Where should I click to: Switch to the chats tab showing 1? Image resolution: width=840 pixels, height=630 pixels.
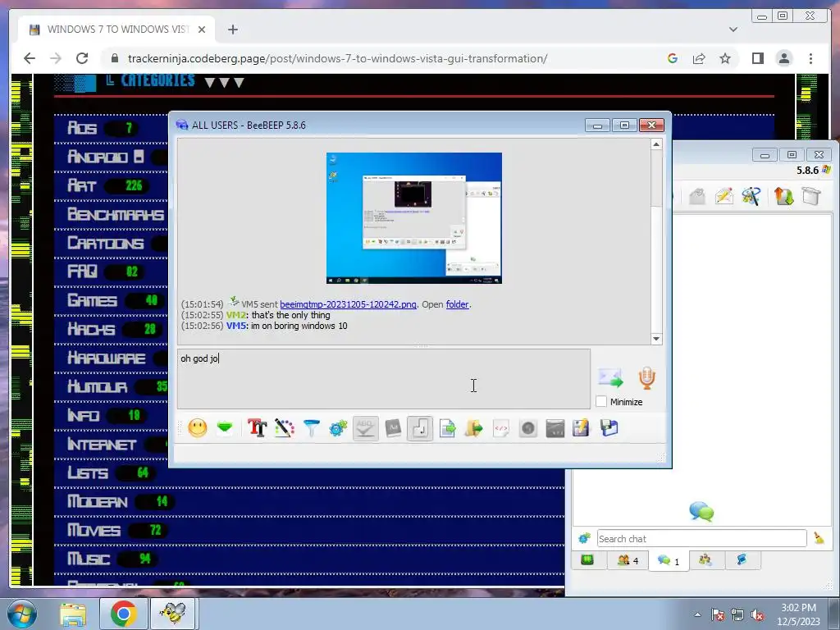click(668, 560)
